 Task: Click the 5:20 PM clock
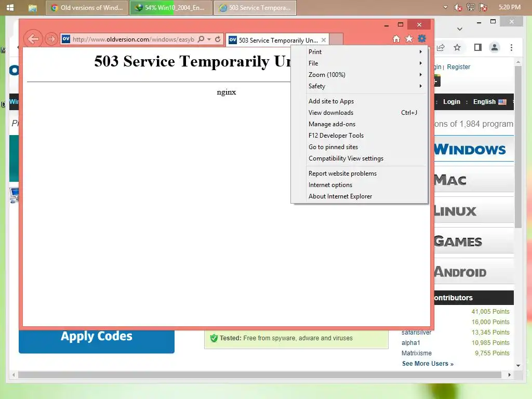(x=509, y=7)
